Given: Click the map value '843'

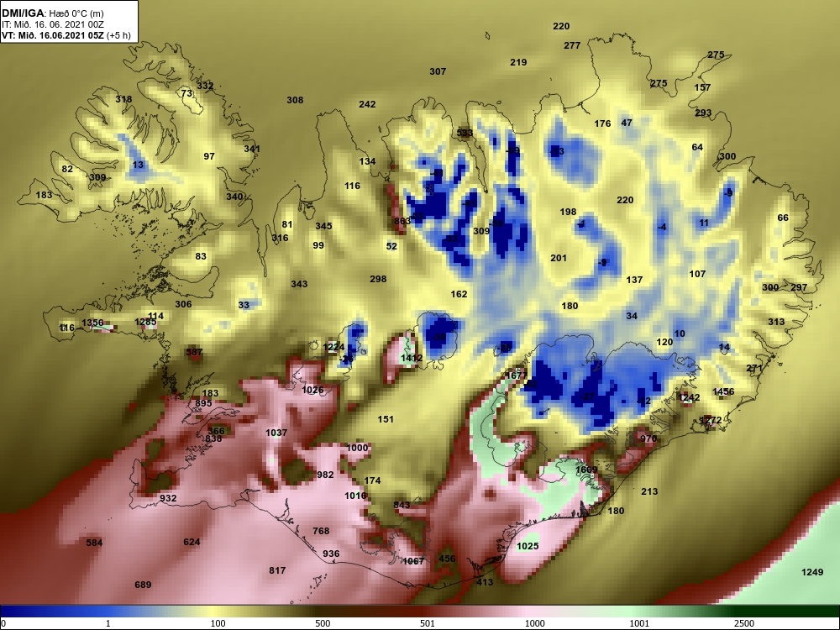Looking at the screenshot, I should (x=402, y=505).
